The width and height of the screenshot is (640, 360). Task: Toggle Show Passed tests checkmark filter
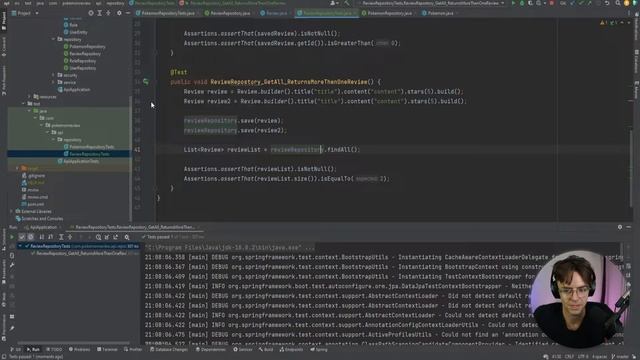22,237
